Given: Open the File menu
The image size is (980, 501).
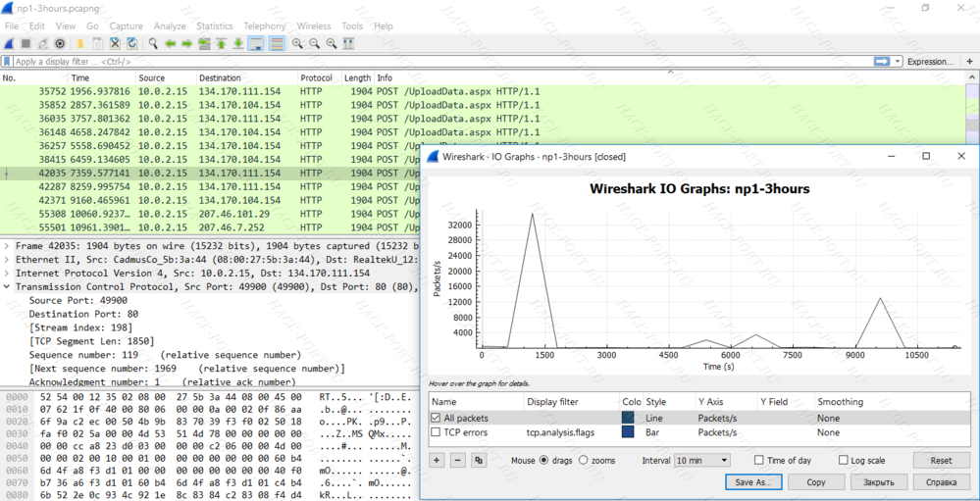Looking at the screenshot, I should point(11,26).
